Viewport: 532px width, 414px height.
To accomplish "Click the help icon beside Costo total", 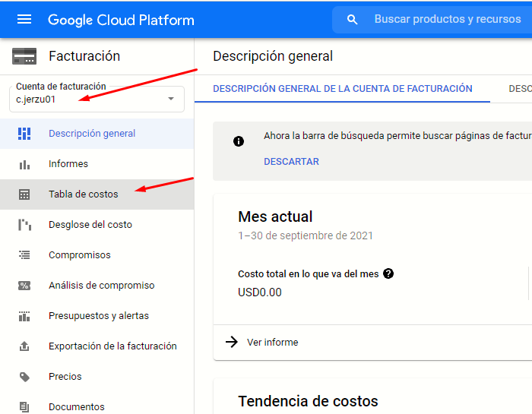I will click(388, 273).
